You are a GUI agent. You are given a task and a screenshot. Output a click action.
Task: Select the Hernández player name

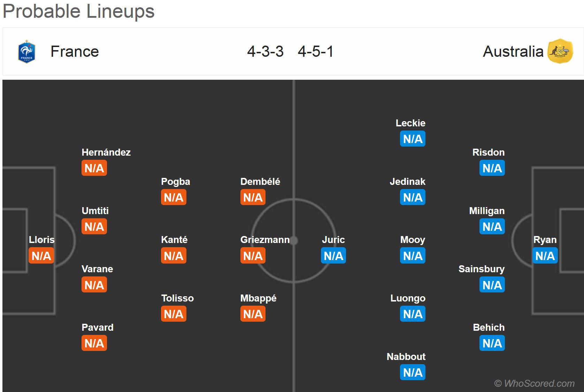pyautogui.click(x=106, y=152)
